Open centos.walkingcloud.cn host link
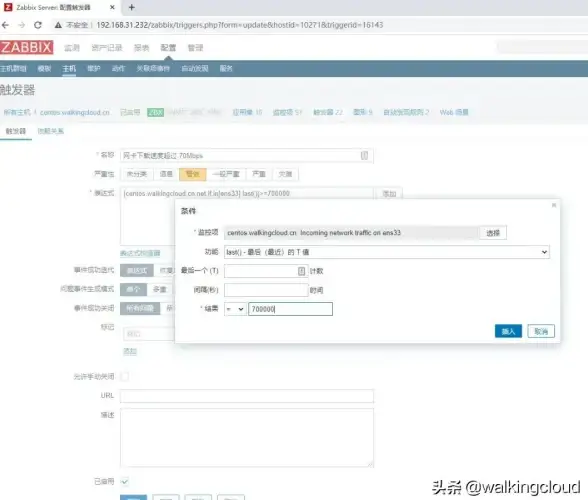Screen dimensions: 588x500 (x=75, y=112)
